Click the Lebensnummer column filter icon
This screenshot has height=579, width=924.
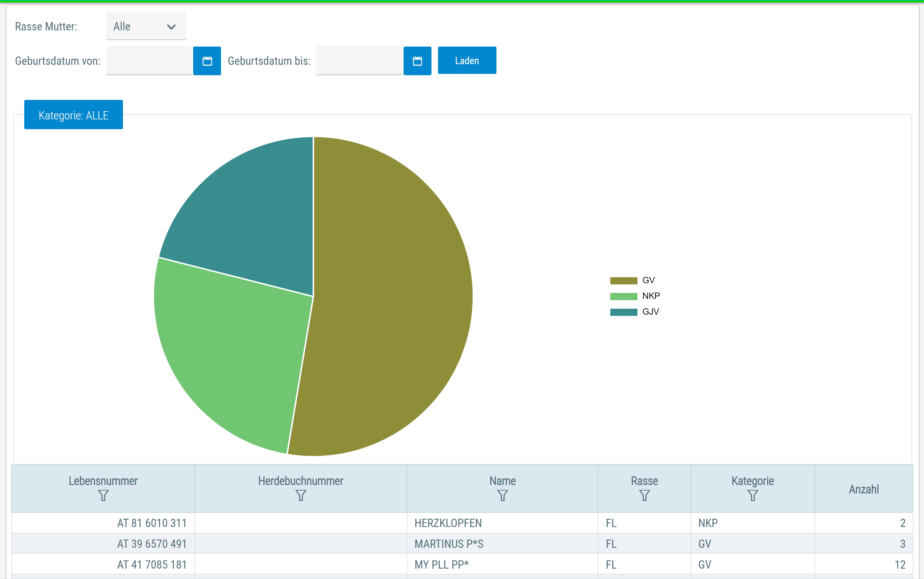click(x=103, y=496)
